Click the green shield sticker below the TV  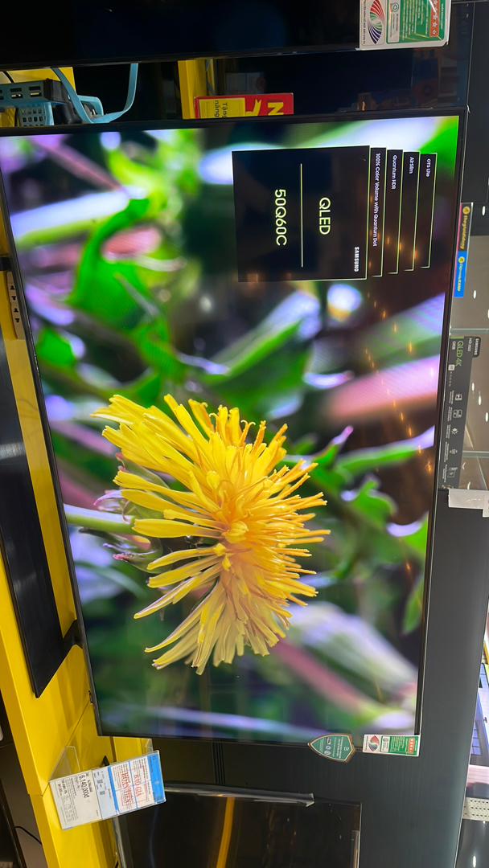coord(331,747)
